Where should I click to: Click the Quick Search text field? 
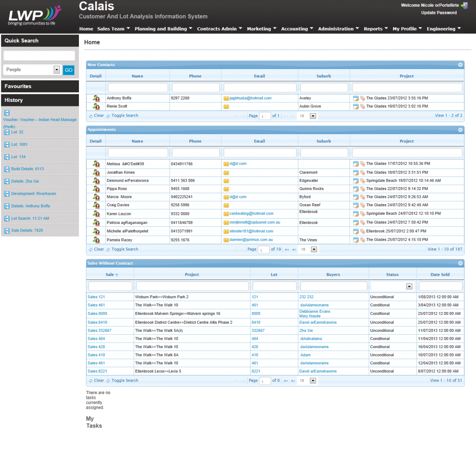pos(39,56)
